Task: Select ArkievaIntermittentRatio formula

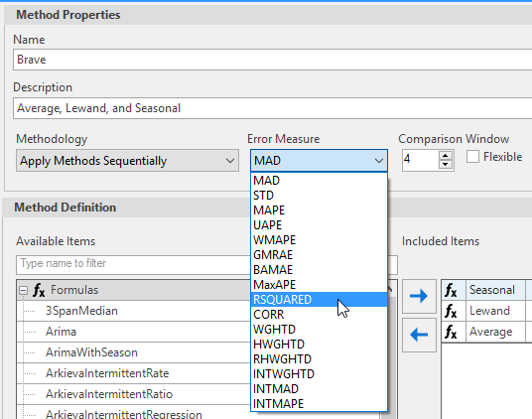Action: pyautogui.click(x=109, y=394)
